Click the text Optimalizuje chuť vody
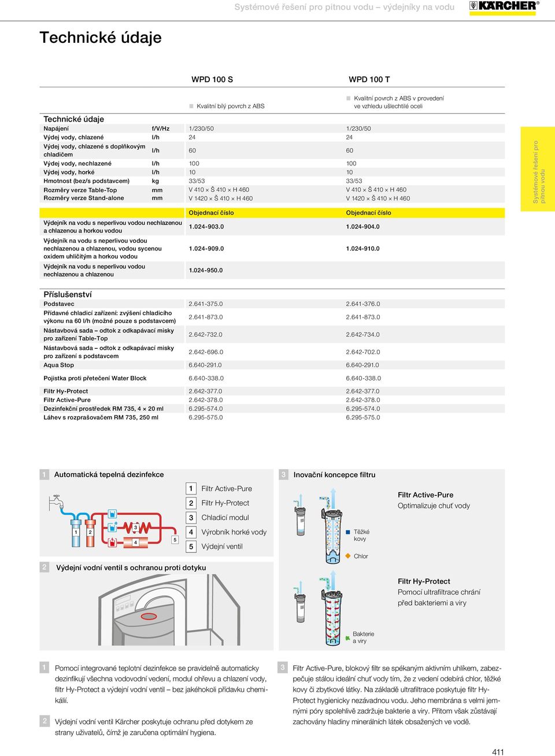555x756 pixels. click(x=434, y=506)
